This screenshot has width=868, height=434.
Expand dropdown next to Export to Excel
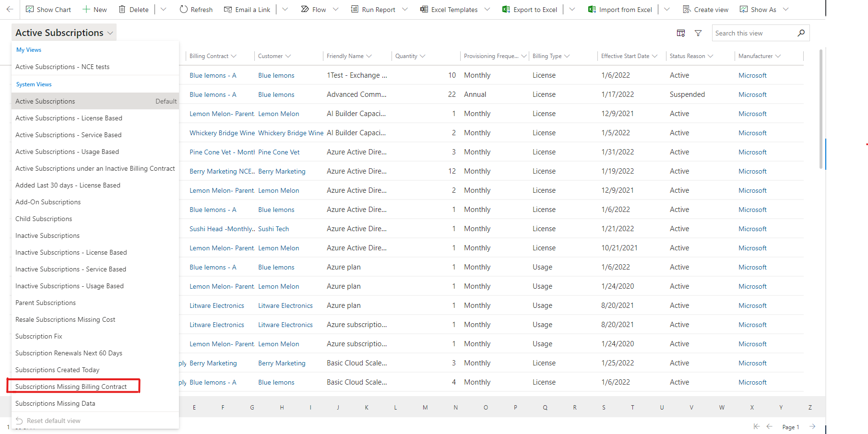[x=572, y=10]
